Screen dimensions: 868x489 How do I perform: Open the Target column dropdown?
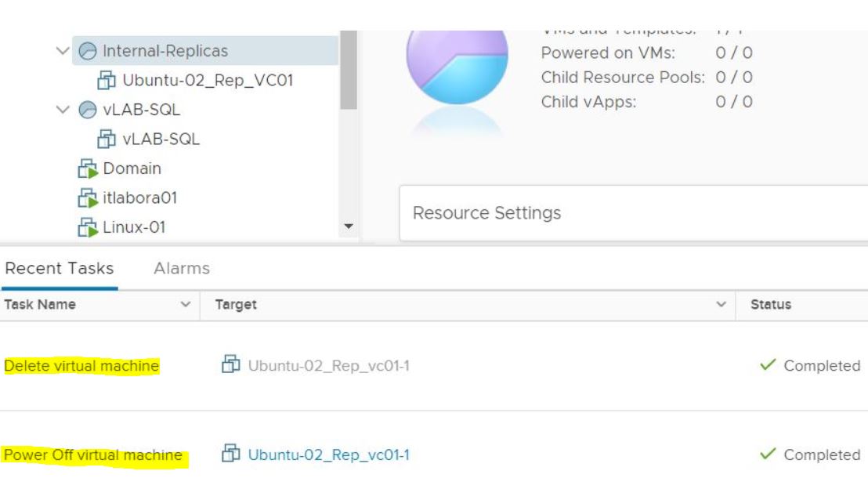click(x=721, y=304)
